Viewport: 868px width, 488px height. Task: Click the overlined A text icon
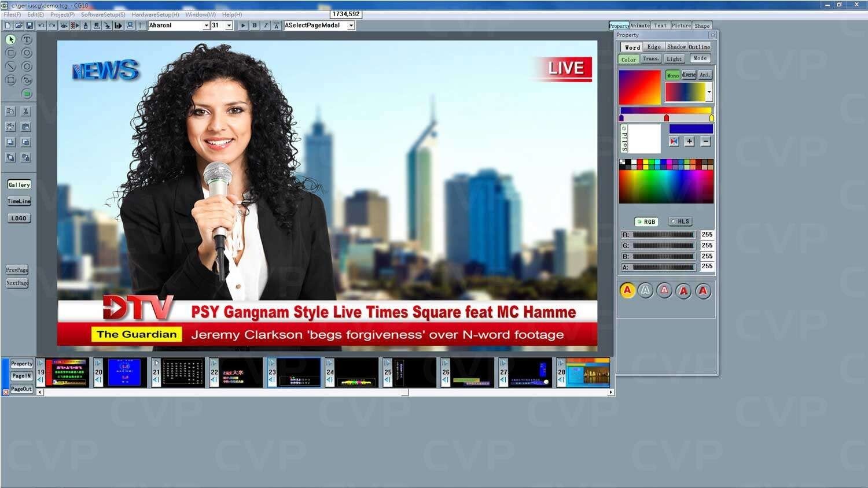277,25
